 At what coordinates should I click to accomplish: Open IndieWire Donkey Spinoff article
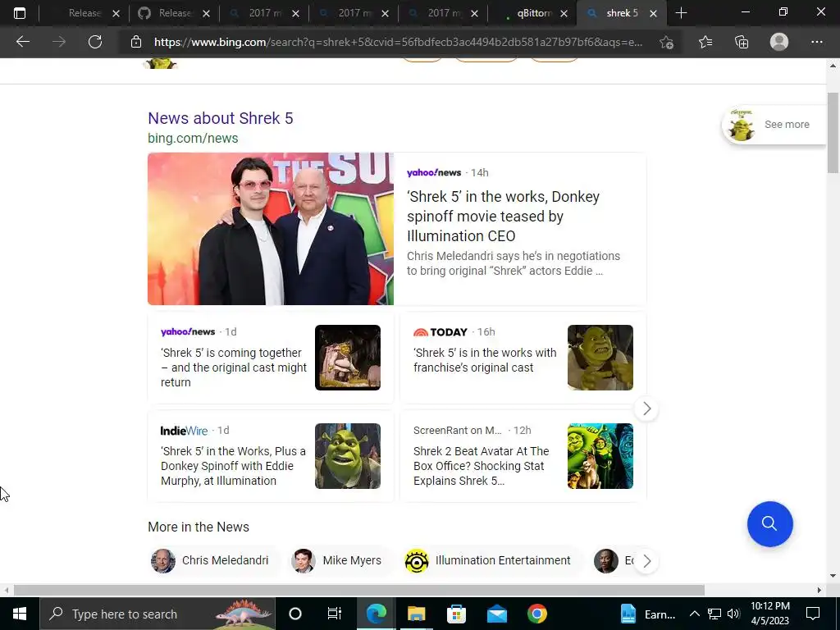click(233, 466)
